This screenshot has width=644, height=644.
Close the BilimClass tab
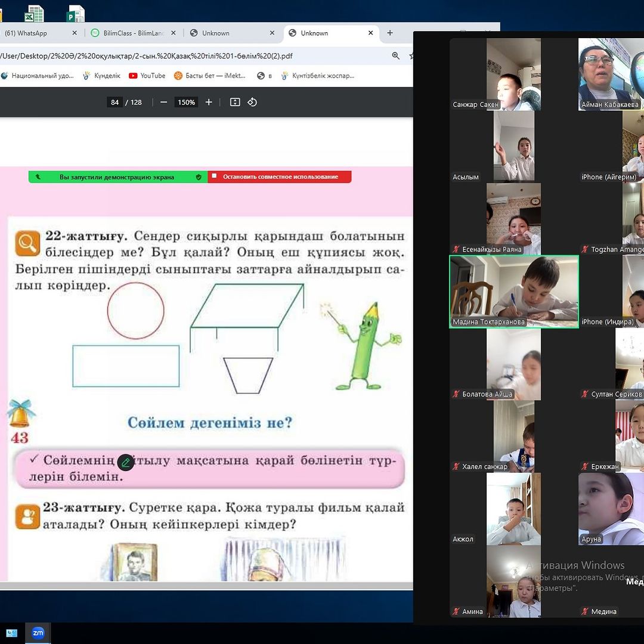(x=174, y=33)
